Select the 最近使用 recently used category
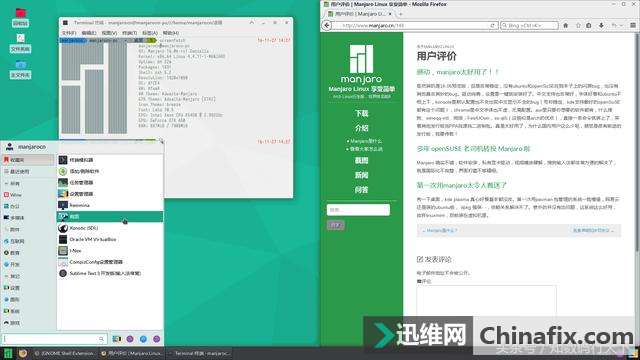640x360 pixels. click(x=28, y=172)
